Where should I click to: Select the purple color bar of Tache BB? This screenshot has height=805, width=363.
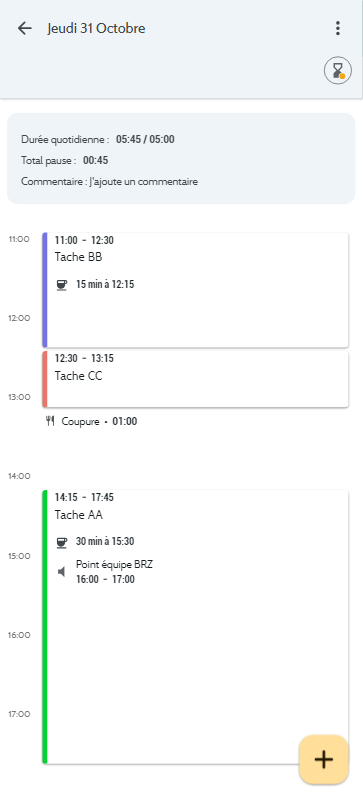tap(45, 290)
